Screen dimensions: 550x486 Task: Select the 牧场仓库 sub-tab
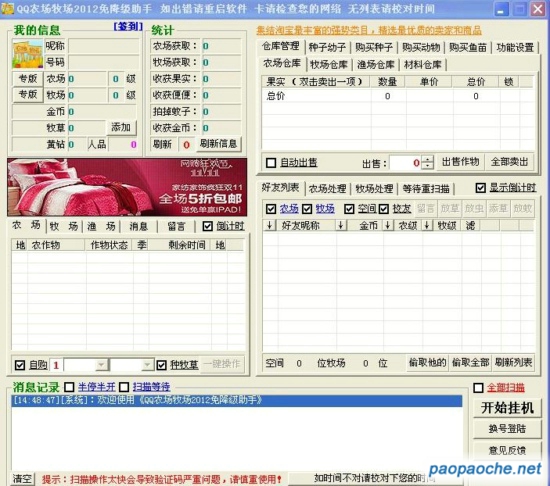[329, 65]
